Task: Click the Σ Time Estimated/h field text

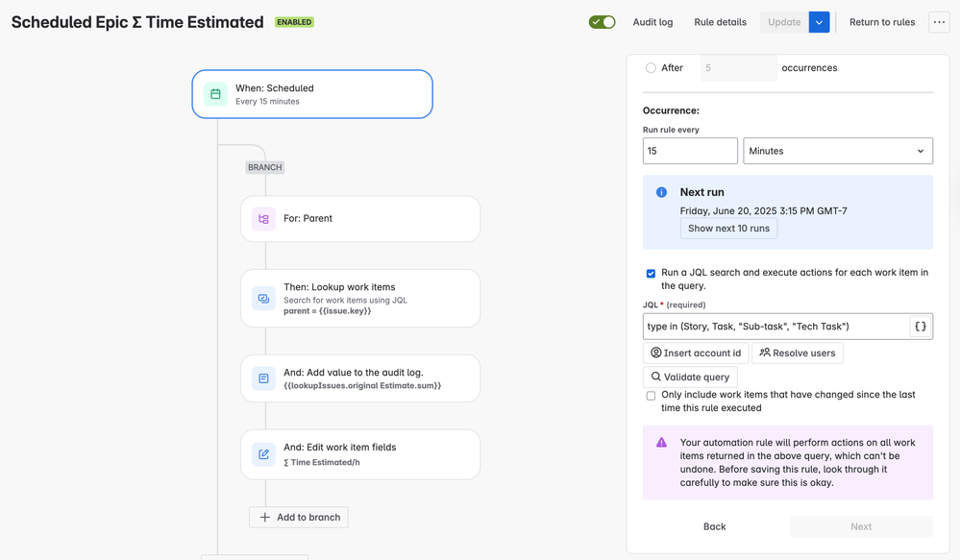Action: click(321, 462)
